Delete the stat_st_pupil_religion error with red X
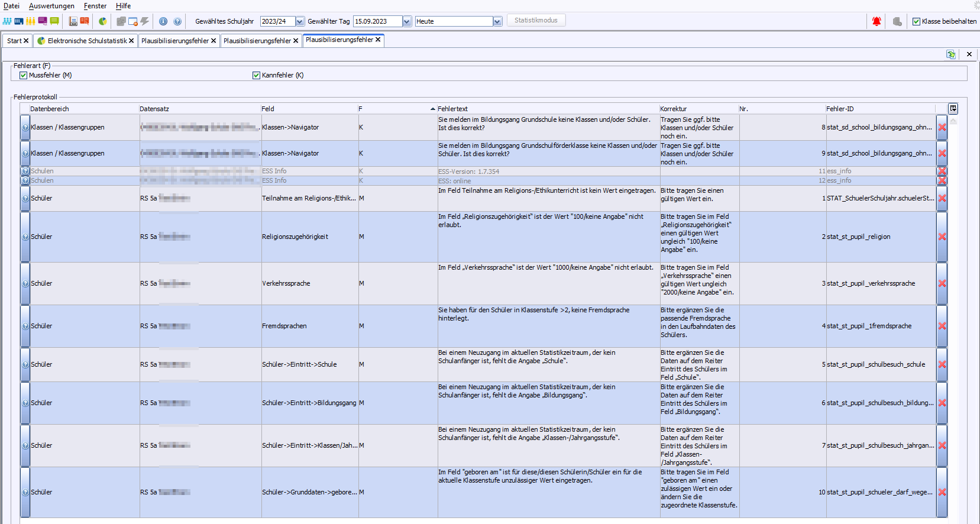 pos(942,237)
